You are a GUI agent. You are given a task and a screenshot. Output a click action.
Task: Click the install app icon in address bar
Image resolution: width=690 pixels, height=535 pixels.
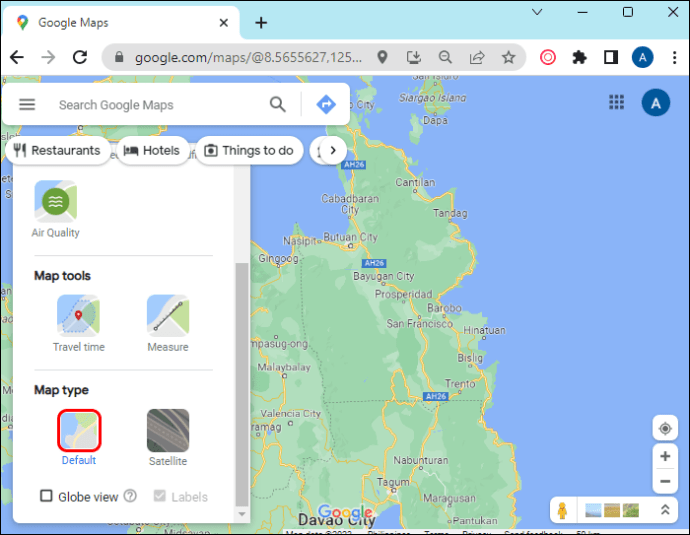tap(414, 57)
